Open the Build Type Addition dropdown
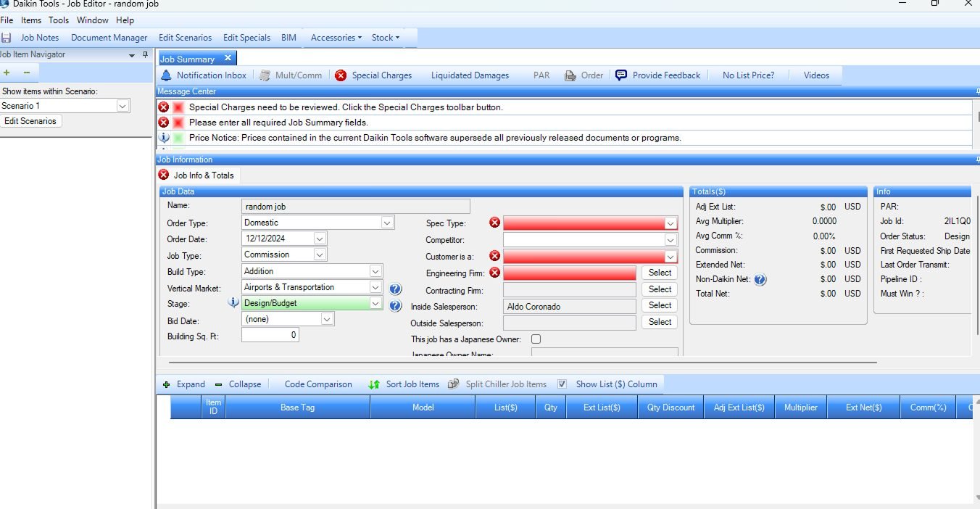Screen dimensions: 980x509 (x=375, y=271)
